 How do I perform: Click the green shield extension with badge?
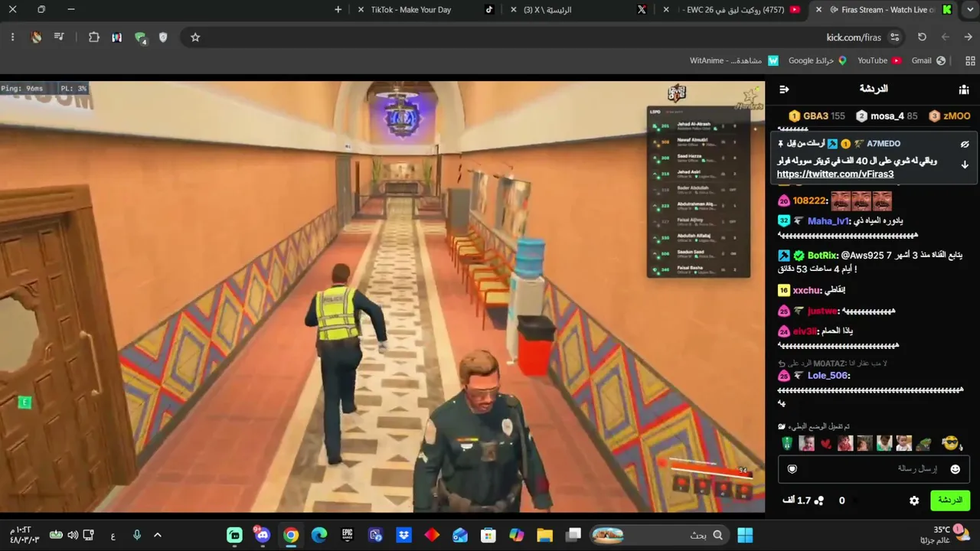click(x=140, y=37)
